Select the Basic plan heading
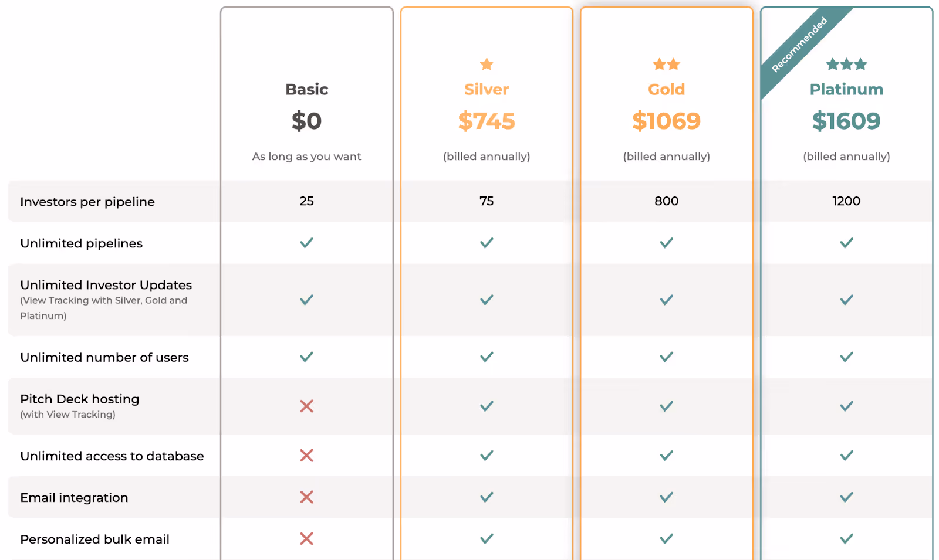The width and height of the screenshot is (939, 560). click(306, 89)
